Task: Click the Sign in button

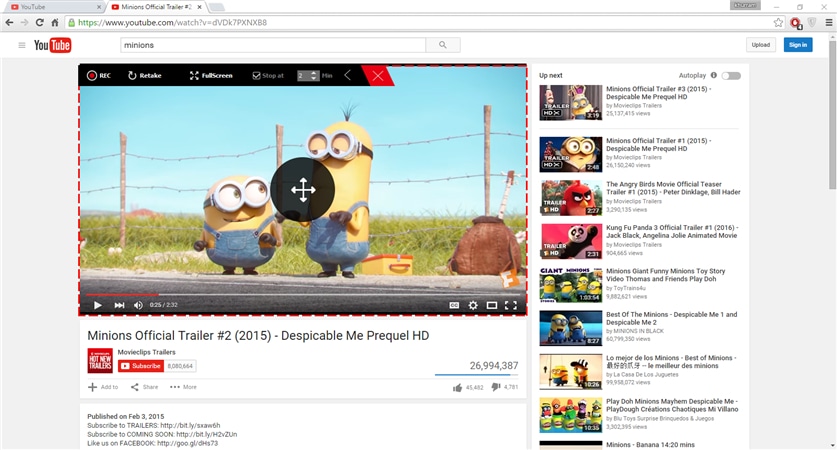Action: [798, 45]
